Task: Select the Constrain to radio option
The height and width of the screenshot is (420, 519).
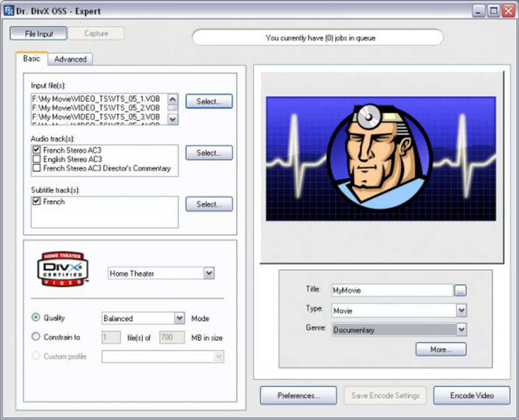Action: (36, 337)
